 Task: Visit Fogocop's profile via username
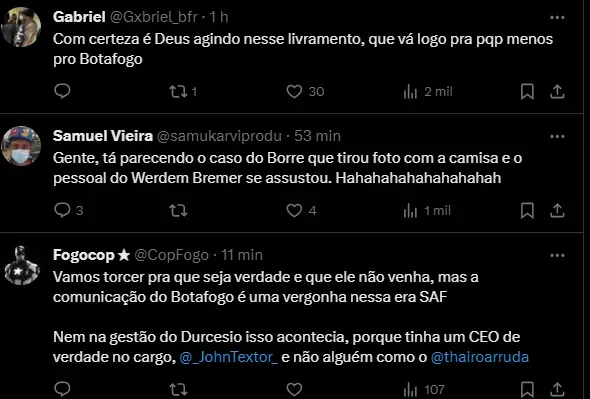172,255
